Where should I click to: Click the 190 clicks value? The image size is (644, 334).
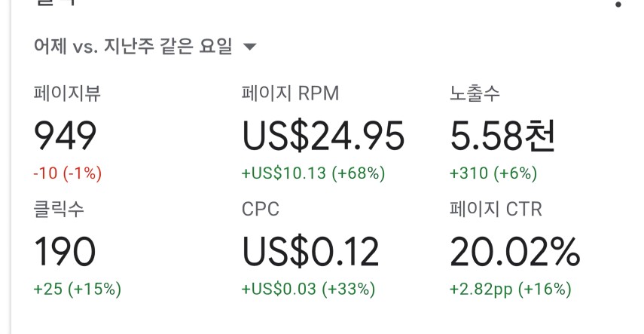point(65,252)
